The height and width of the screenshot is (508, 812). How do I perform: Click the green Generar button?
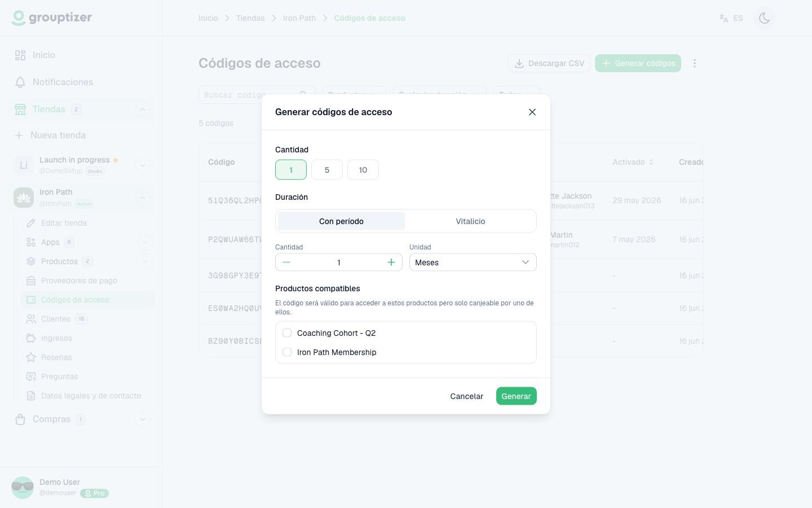(517, 396)
